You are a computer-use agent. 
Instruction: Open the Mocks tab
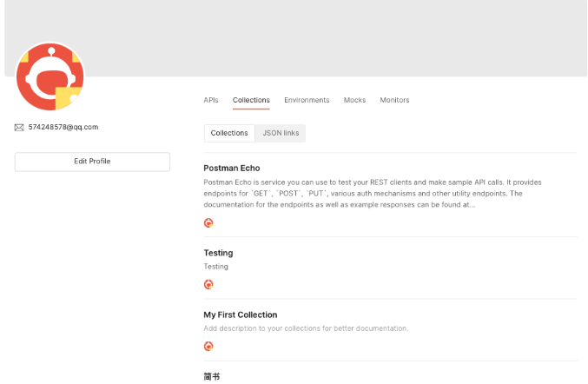coord(354,100)
